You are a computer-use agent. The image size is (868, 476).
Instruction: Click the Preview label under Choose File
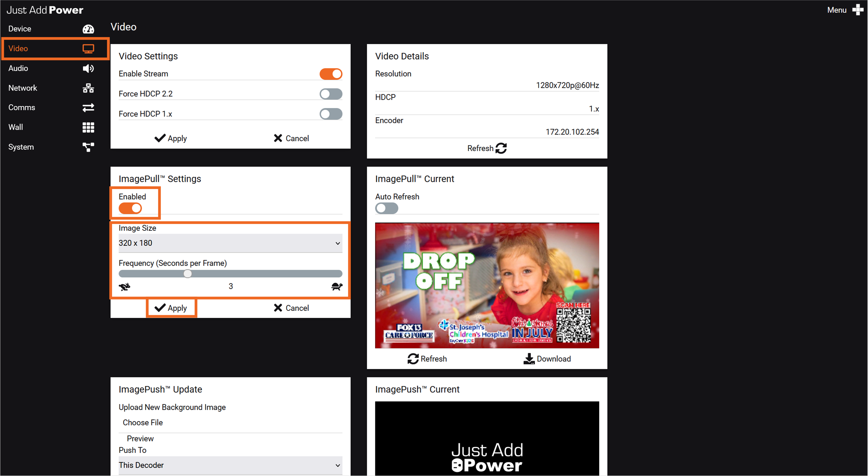click(140, 439)
